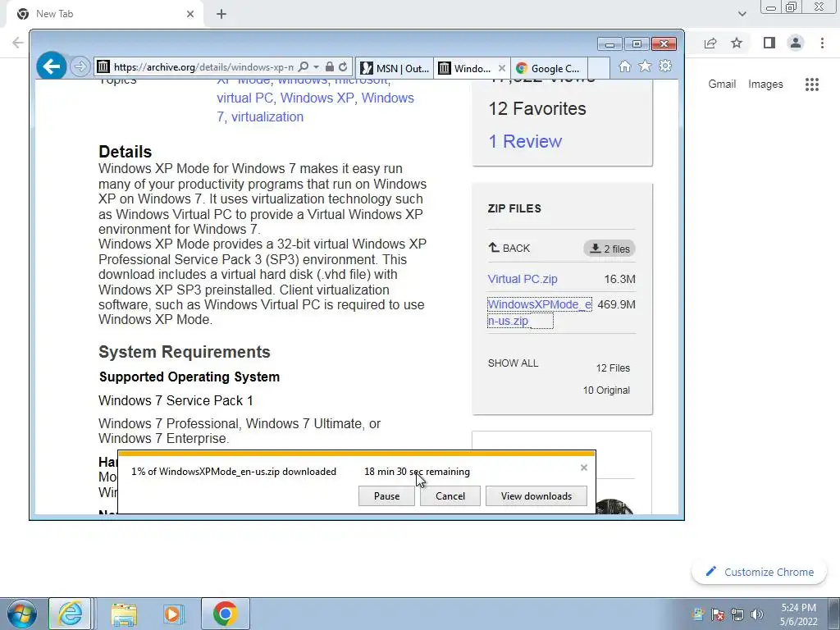Screen dimensions: 840x630
Task: Open the Windows Start orb
Action: [22, 614]
